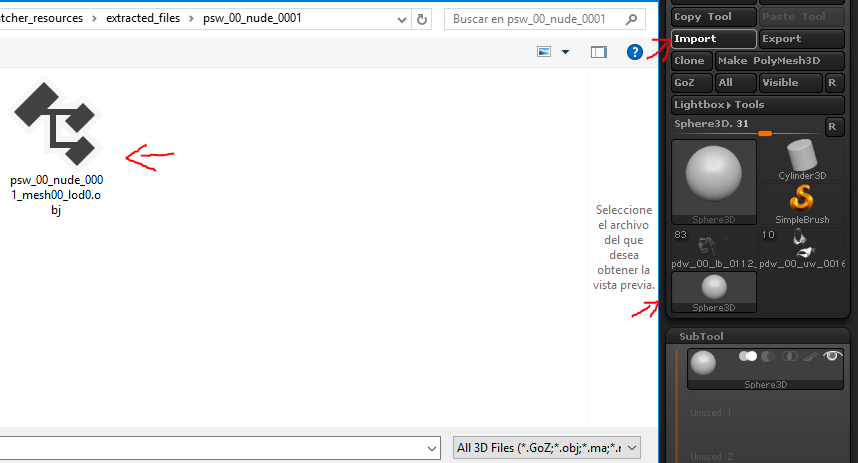The image size is (858, 463).
Task: Open the All 3D Files type dropdown
Action: coord(546,448)
